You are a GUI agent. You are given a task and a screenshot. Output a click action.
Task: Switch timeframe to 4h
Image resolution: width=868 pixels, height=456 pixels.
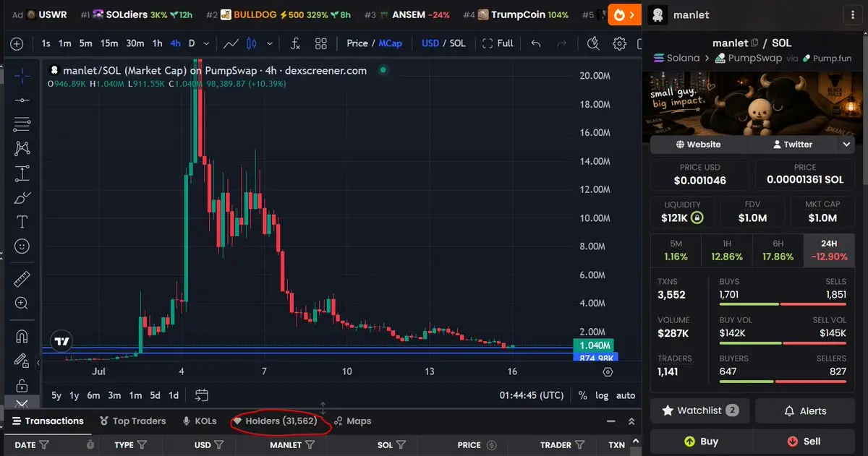point(175,43)
